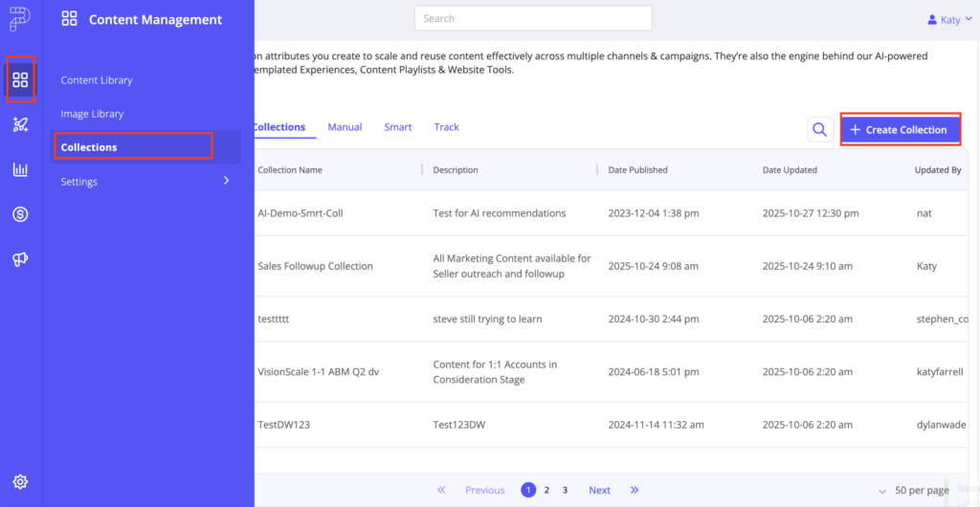Open the megaphone campaigns icon
This screenshot has height=507, width=980.
pyautogui.click(x=20, y=259)
